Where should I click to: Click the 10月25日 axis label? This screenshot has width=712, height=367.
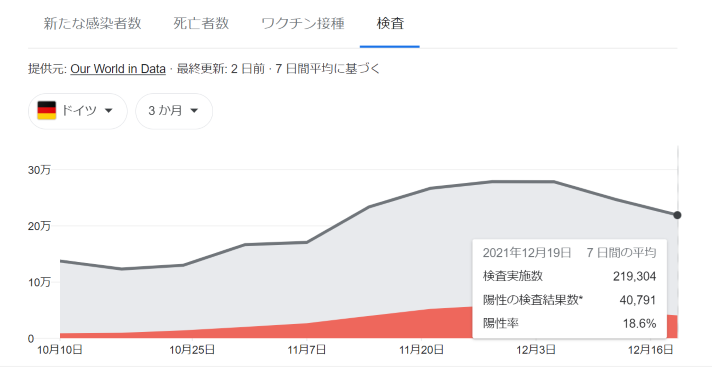[x=192, y=350]
